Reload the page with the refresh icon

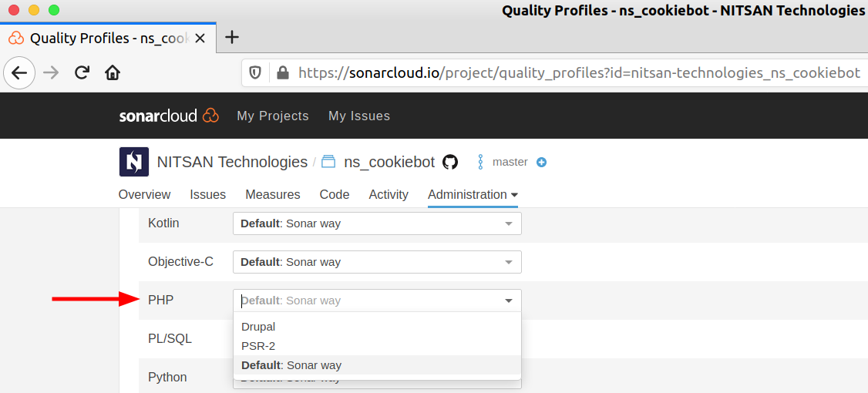82,73
